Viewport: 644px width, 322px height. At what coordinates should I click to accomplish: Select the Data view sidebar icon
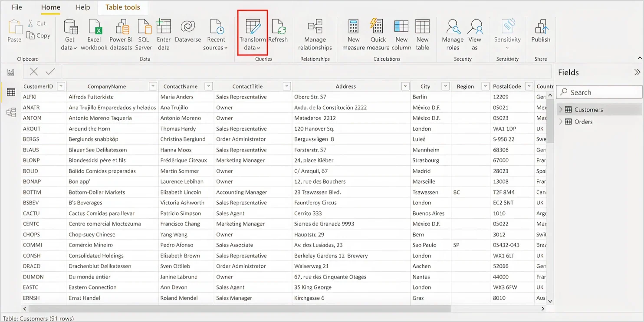(11, 92)
